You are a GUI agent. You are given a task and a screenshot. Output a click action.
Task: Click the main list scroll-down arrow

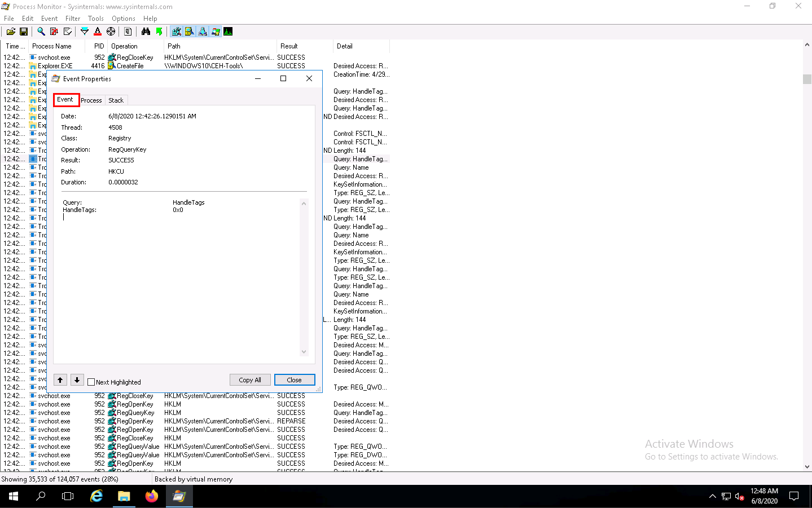coord(807,467)
